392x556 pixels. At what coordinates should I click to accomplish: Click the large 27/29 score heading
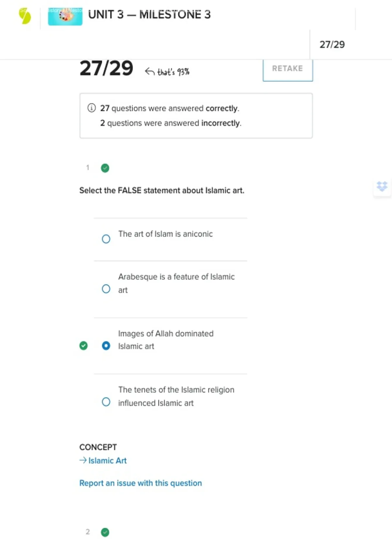[x=106, y=68]
